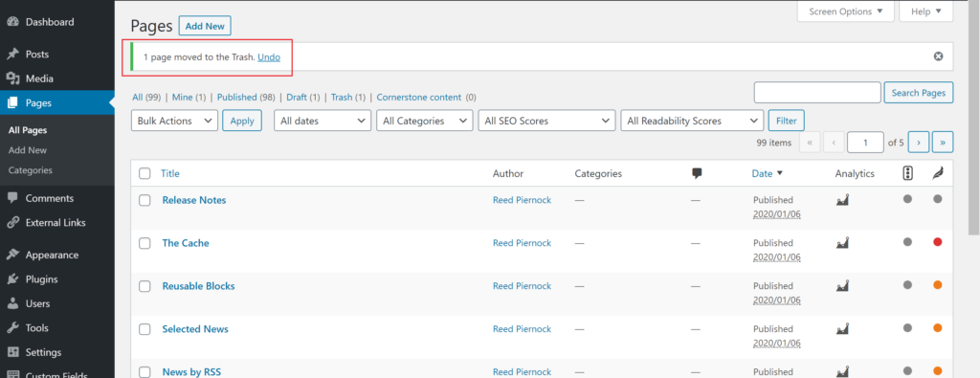Click the Users person icon
Screen dimensions: 980x378
point(12,303)
